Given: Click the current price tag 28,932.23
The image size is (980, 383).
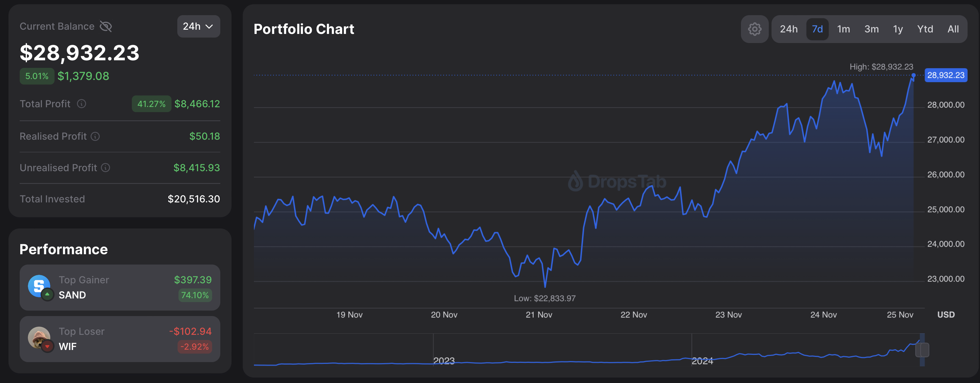Looking at the screenshot, I should 945,75.
